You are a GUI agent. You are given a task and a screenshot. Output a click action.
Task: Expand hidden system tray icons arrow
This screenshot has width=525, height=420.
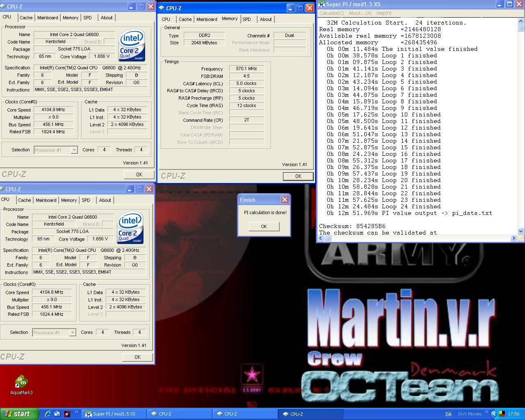coord(494,414)
